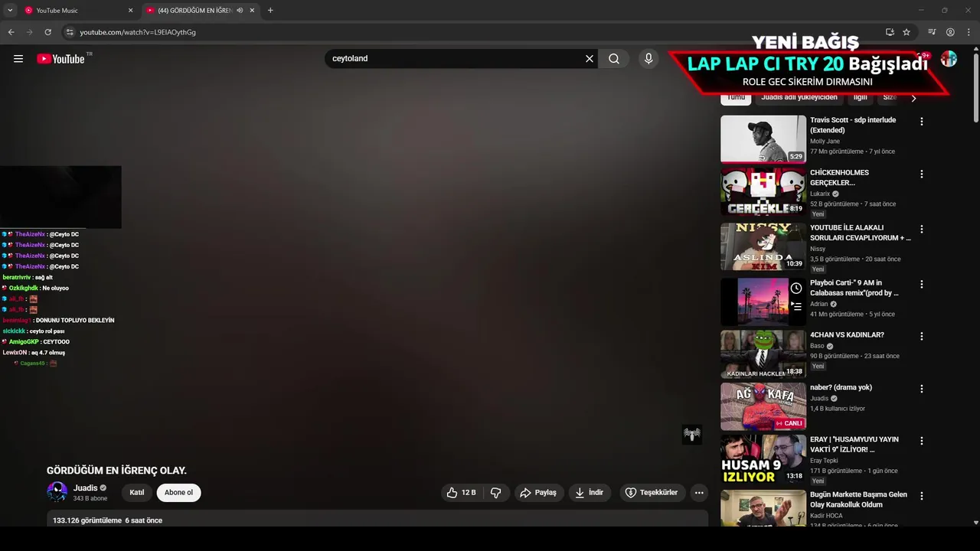This screenshot has width=980, height=551.
Task: Click the Abone ol subscribe button
Action: click(178, 493)
